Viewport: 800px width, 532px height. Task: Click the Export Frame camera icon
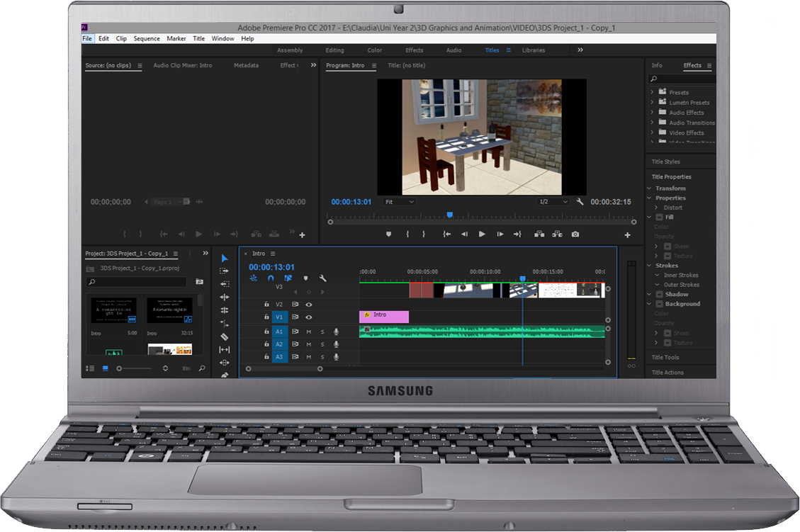click(x=575, y=234)
